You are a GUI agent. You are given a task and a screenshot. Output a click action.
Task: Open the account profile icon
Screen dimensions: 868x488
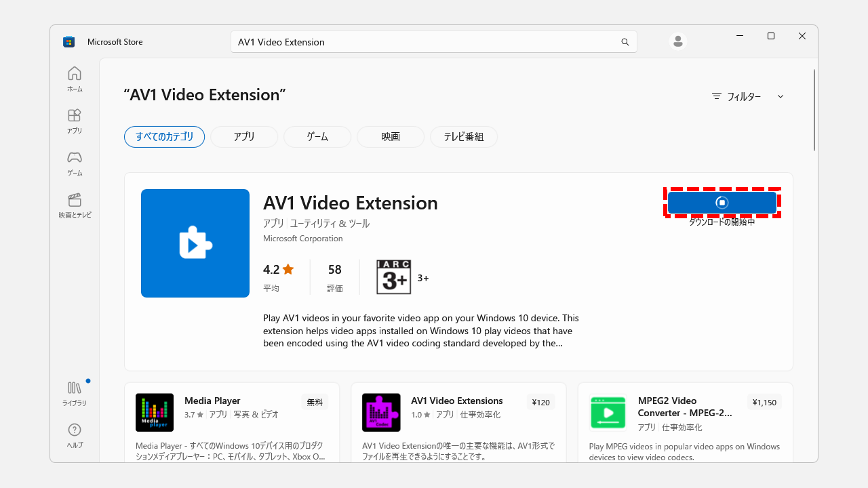tap(677, 41)
